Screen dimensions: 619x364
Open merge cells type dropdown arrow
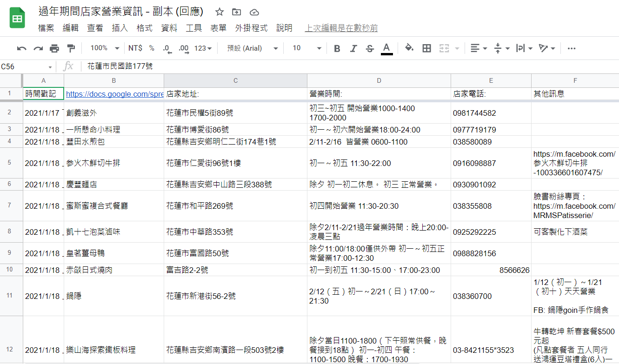[x=457, y=48]
